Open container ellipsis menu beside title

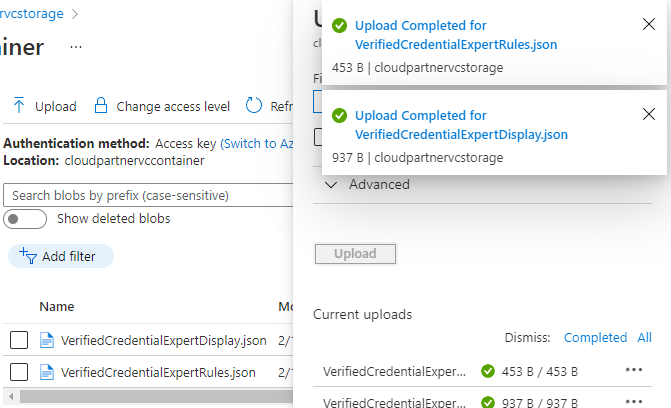coord(76,47)
